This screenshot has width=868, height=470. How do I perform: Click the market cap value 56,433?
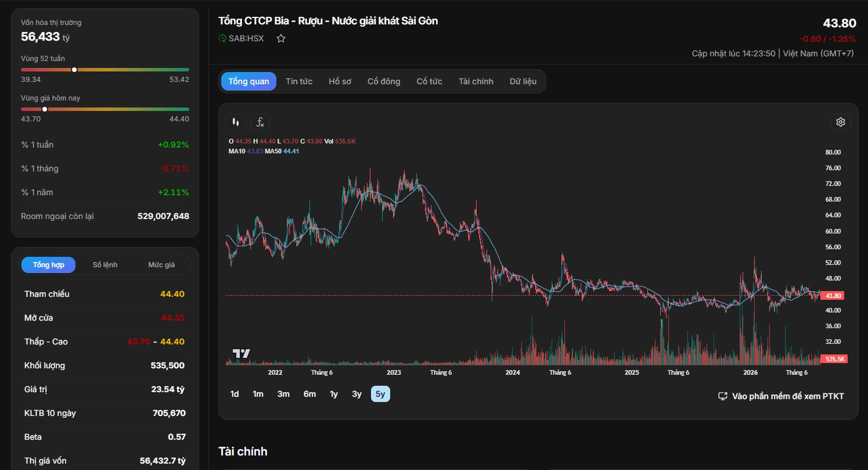tap(41, 37)
